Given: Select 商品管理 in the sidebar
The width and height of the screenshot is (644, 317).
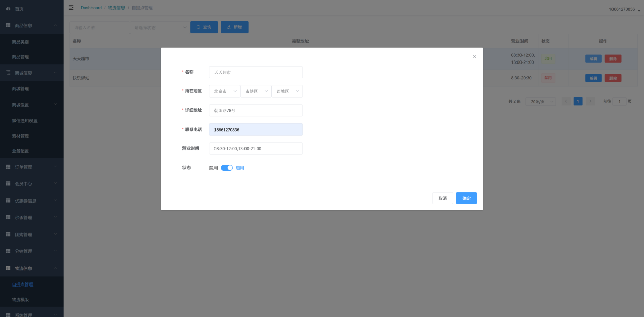Looking at the screenshot, I should click(x=24, y=57).
